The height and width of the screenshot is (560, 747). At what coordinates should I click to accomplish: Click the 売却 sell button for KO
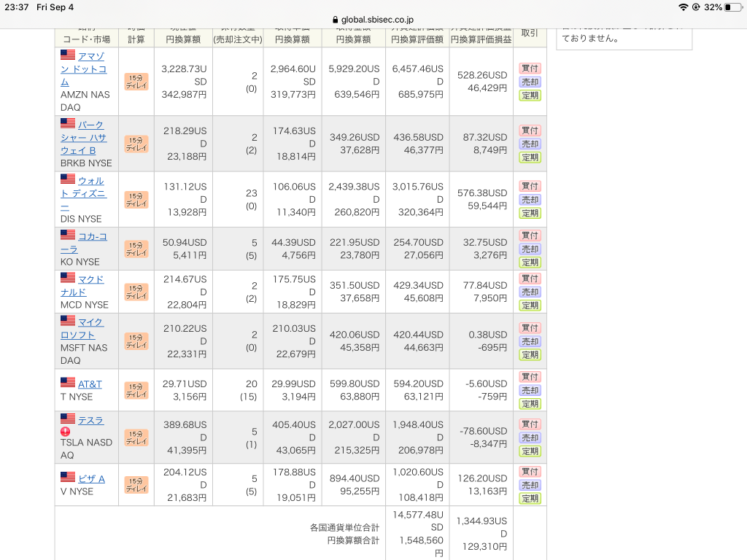530,249
